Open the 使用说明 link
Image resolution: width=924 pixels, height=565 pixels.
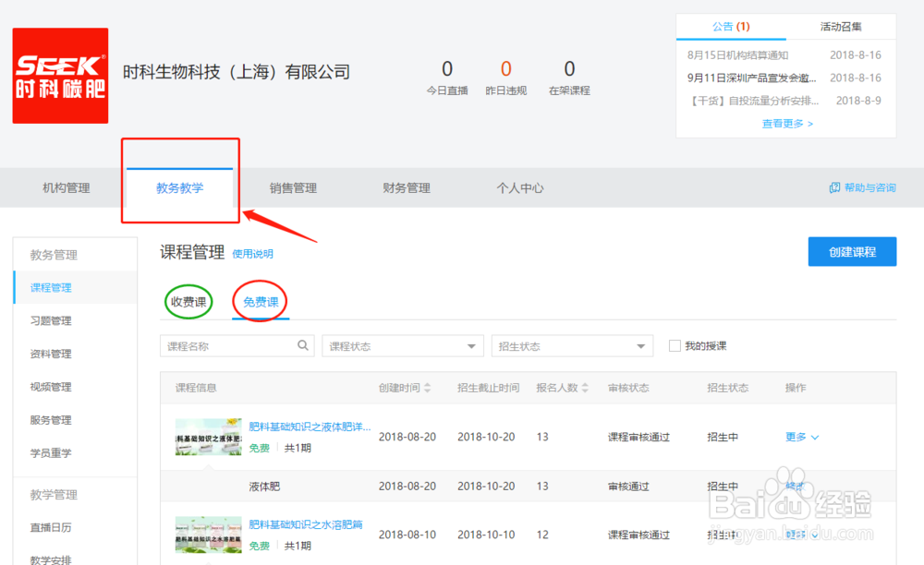252,254
